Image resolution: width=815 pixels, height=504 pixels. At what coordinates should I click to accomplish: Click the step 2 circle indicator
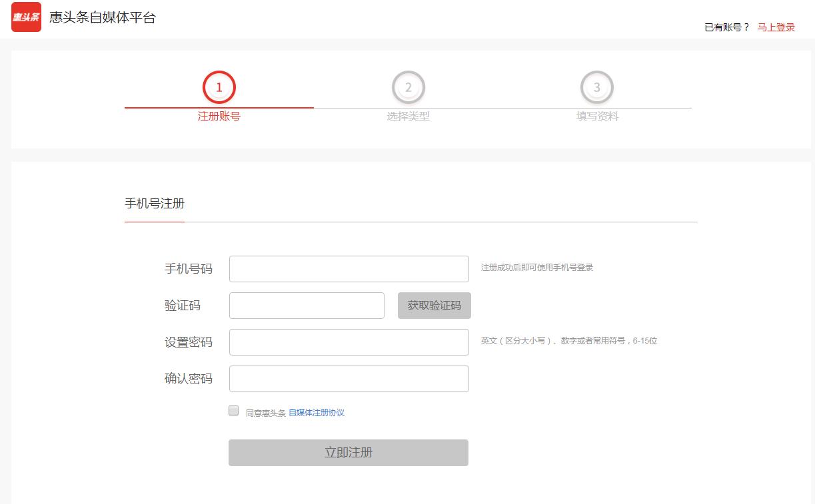(408, 87)
